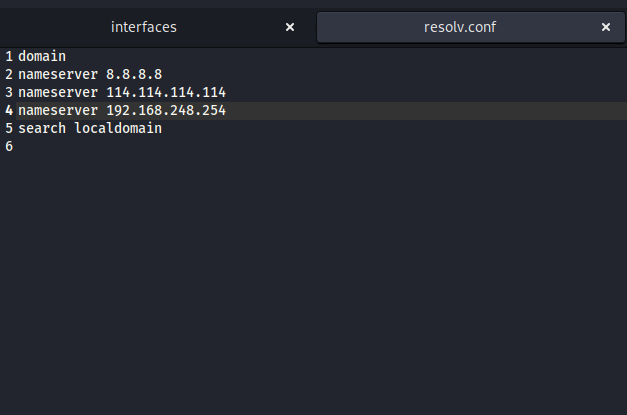Place cursor on the word localdomain

(x=118, y=128)
